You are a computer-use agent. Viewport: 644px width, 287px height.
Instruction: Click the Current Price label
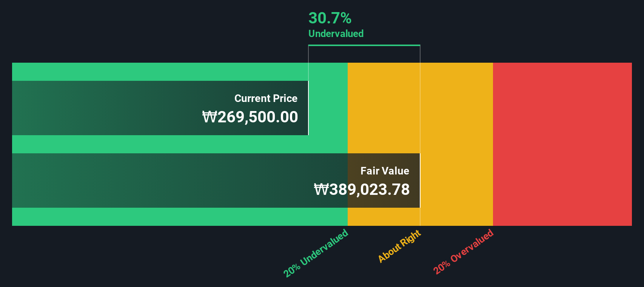(266, 99)
